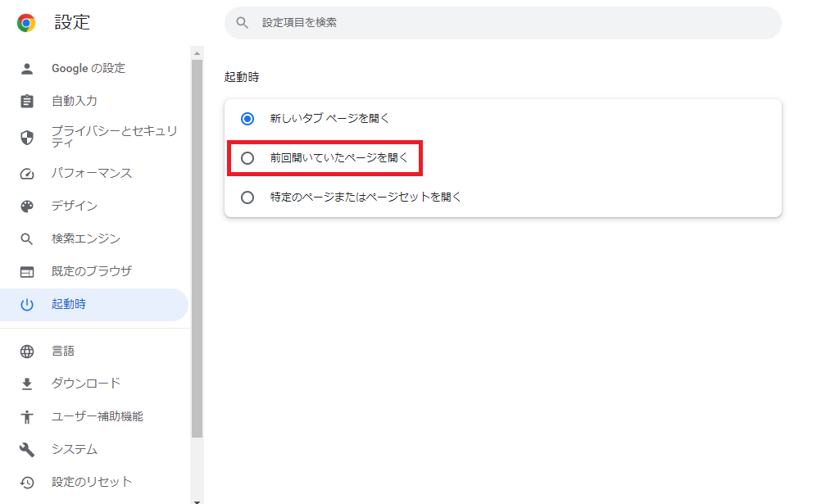Click the wrench icon for システム

click(x=27, y=450)
